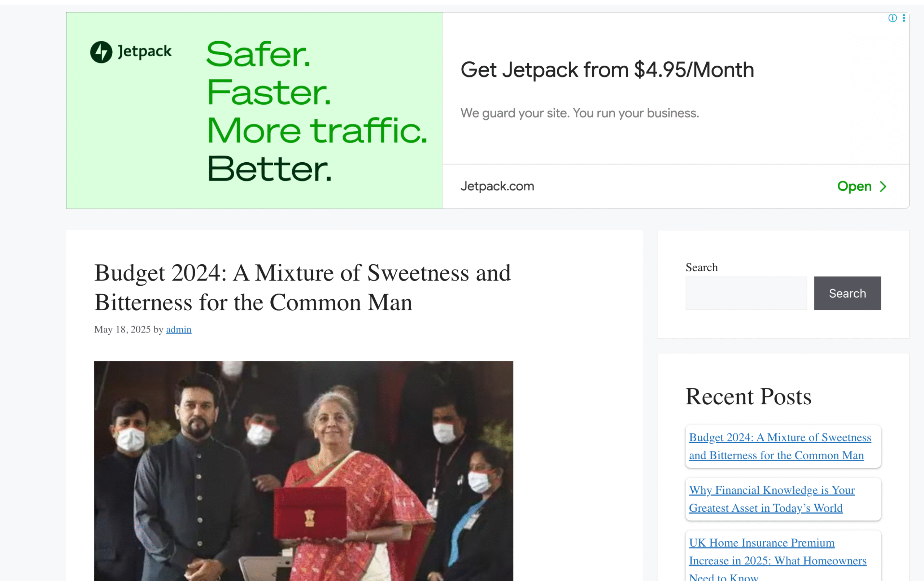Click the chevron arrow beside Open
The height and width of the screenshot is (581, 924).
coord(883,186)
